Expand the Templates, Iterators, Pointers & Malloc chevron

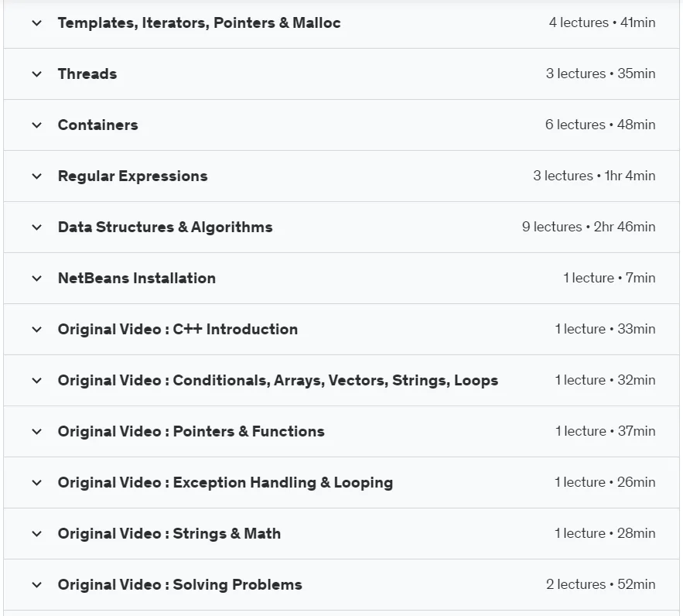pyautogui.click(x=37, y=23)
